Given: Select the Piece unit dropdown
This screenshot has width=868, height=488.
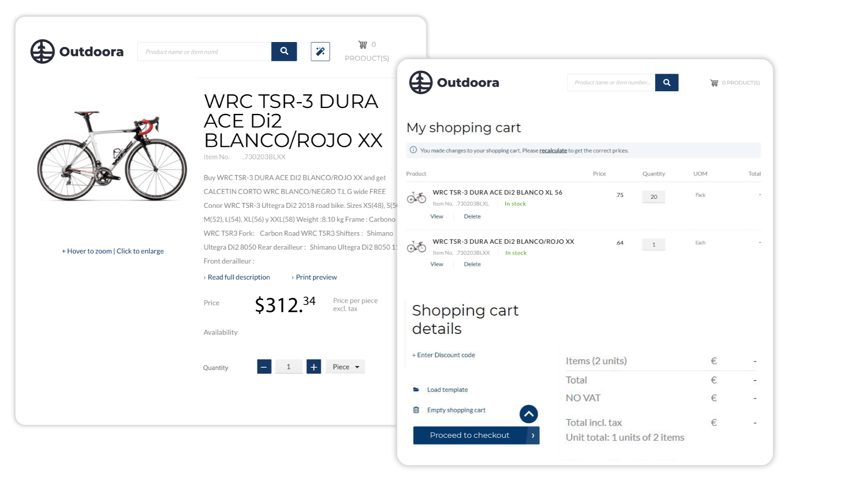Looking at the screenshot, I should coord(347,366).
